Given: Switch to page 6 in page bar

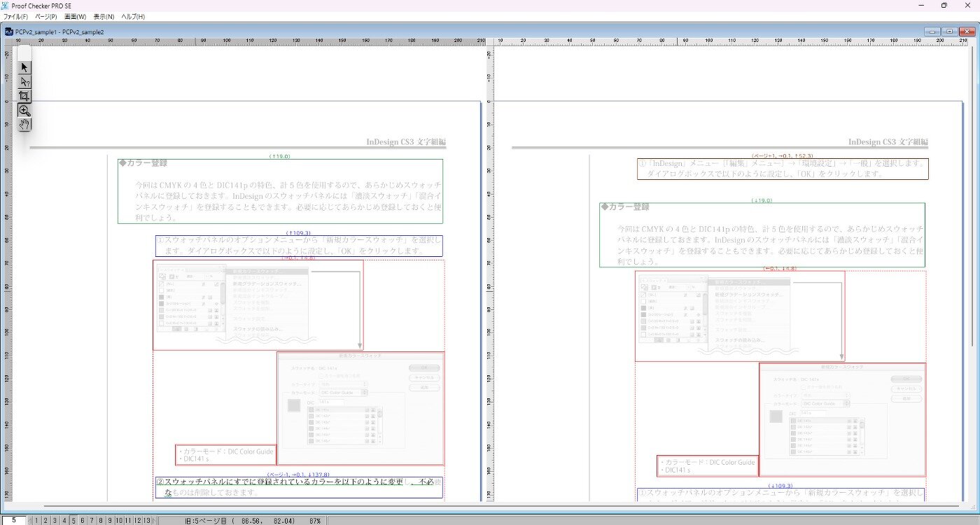Looking at the screenshot, I should [x=83, y=520].
